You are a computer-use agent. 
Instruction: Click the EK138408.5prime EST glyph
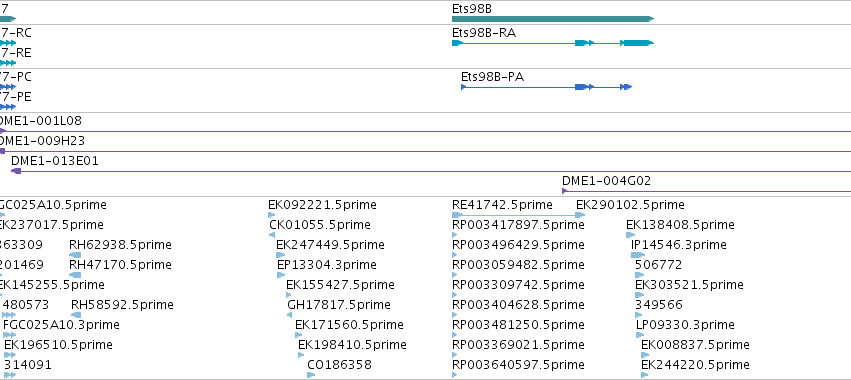tap(630, 235)
